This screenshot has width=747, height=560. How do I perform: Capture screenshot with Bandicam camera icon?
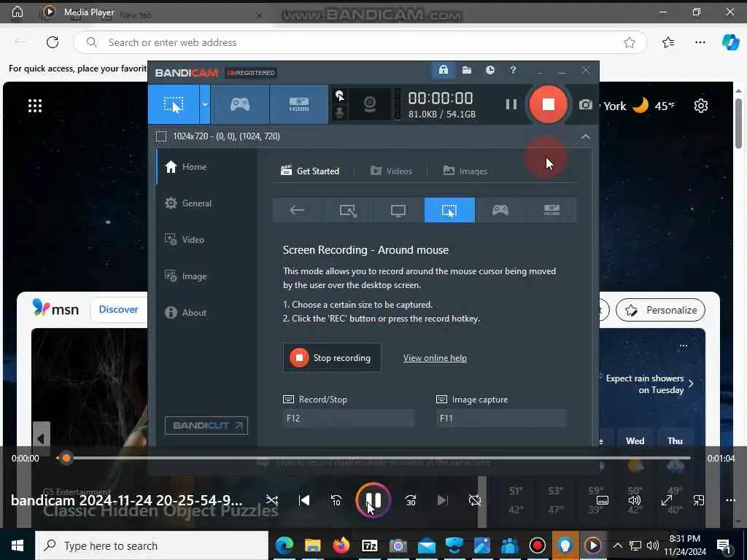(x=586, y=104)
